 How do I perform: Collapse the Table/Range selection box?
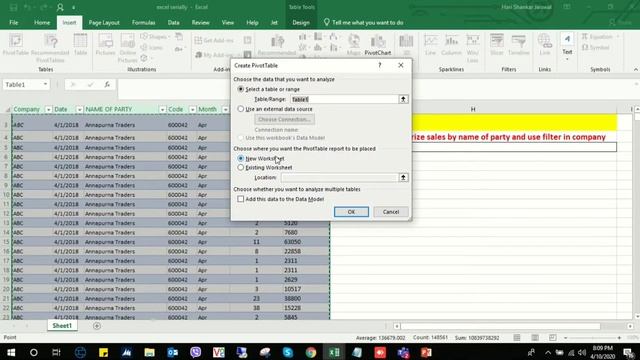pos(403,99)
